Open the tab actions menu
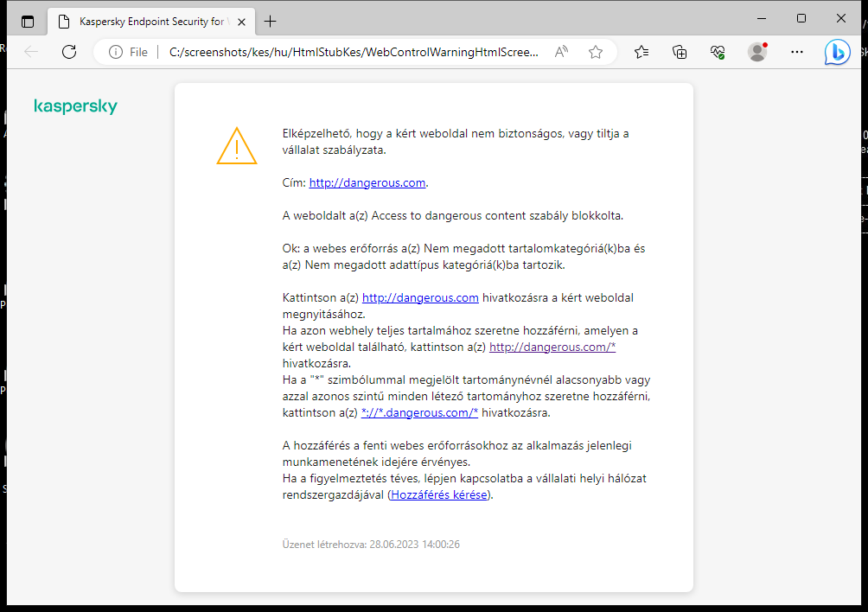The height and width of the screenshot is (612, 868). 28,21
